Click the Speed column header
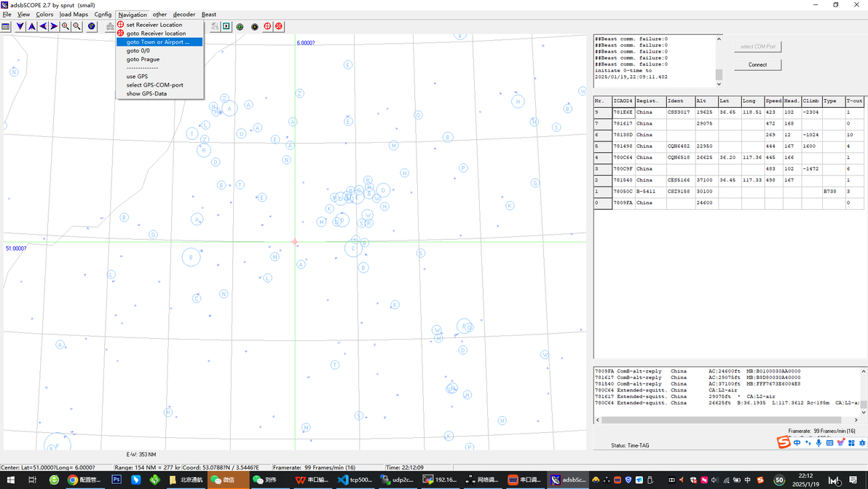The image size is (868, 489). point(773,101)
